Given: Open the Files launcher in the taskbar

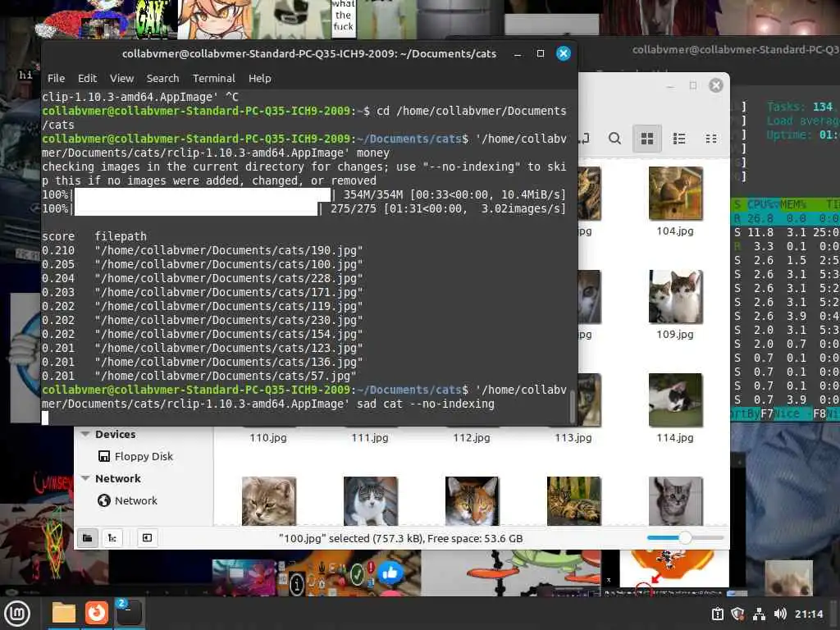Looking at the screenshot, I should (64, 613).
